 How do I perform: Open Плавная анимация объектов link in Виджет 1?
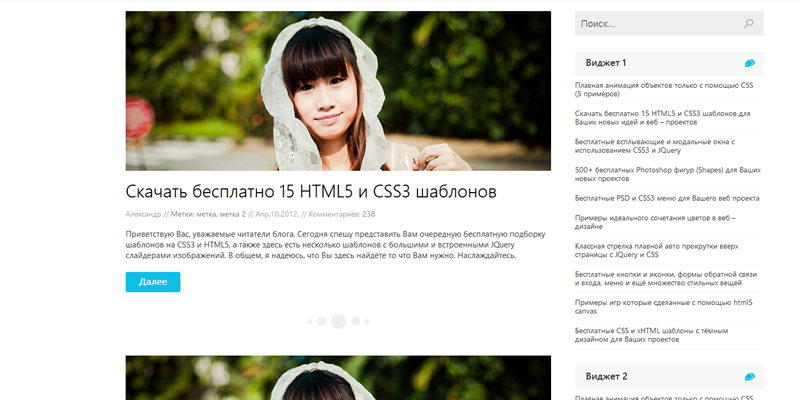point(664,90)
